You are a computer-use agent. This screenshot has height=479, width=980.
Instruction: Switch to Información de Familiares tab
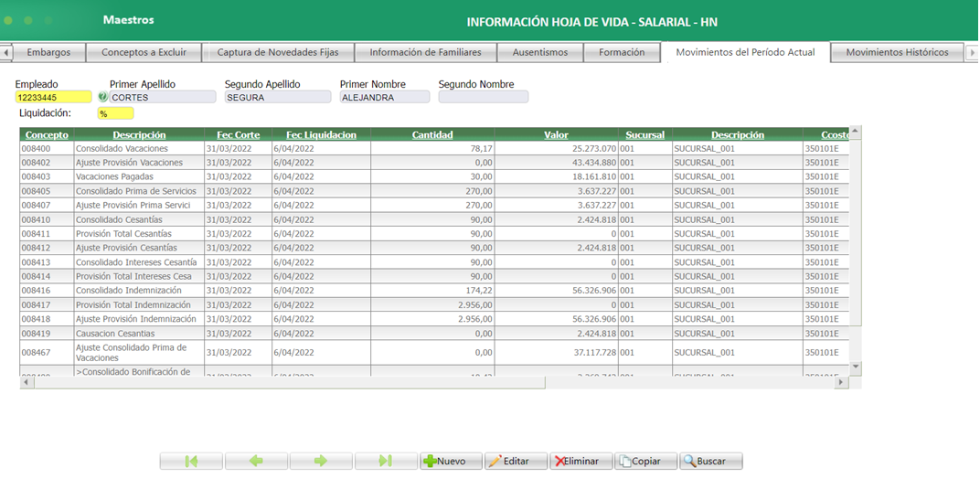coord(426,52)
